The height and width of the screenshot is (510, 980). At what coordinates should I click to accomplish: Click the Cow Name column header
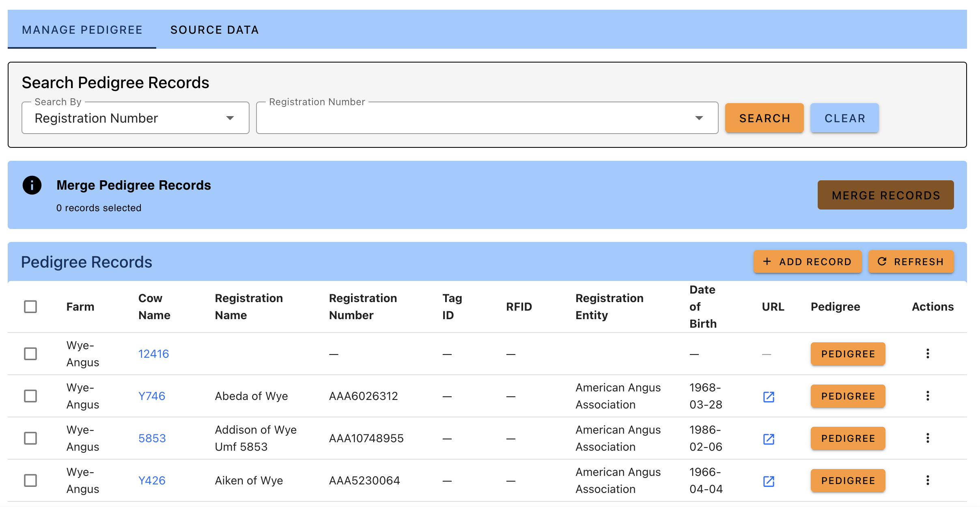coord(154,307)
